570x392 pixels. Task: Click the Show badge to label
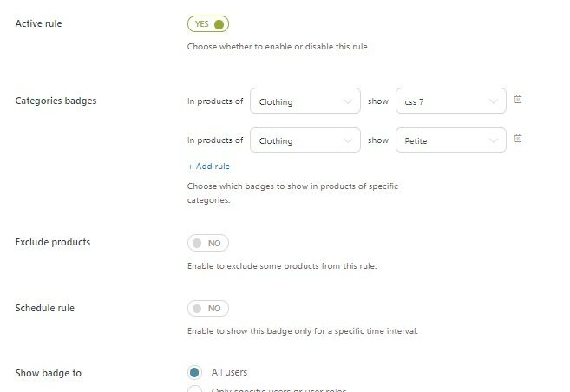pos(49,373)
